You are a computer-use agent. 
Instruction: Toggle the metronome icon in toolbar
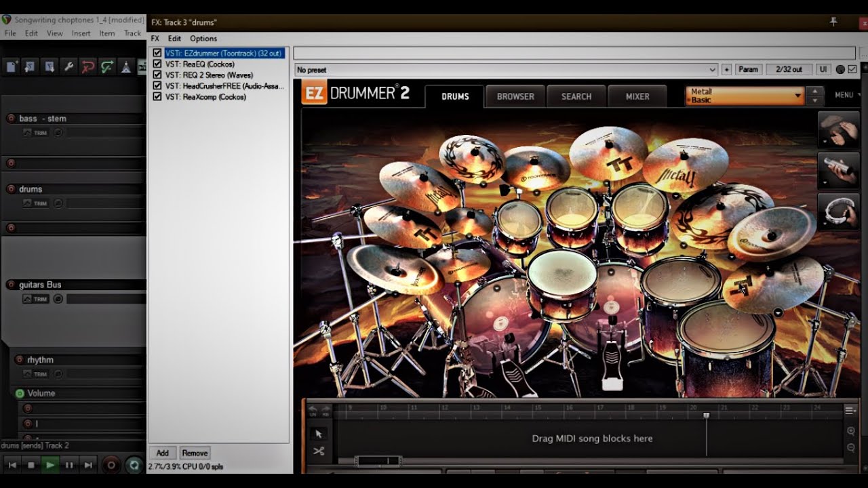click(126, 66)
